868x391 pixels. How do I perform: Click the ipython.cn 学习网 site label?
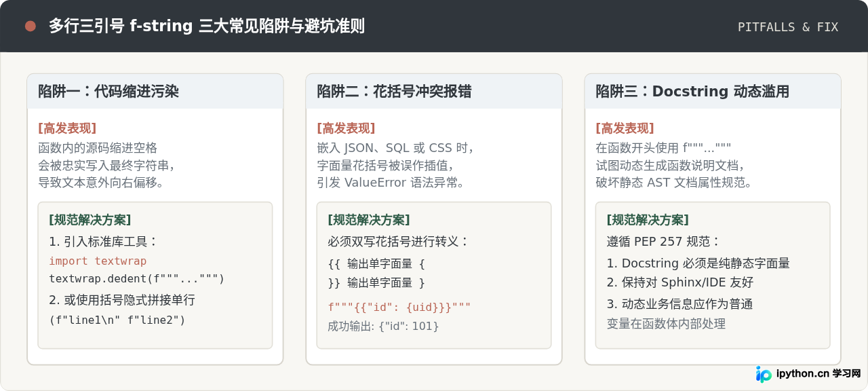click(x=818, y=373)
